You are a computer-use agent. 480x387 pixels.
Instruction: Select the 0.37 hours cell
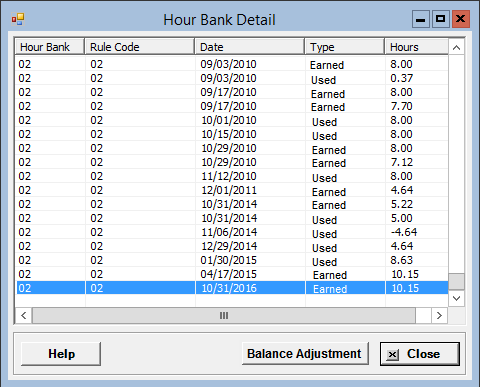click(x=402, y=78)
